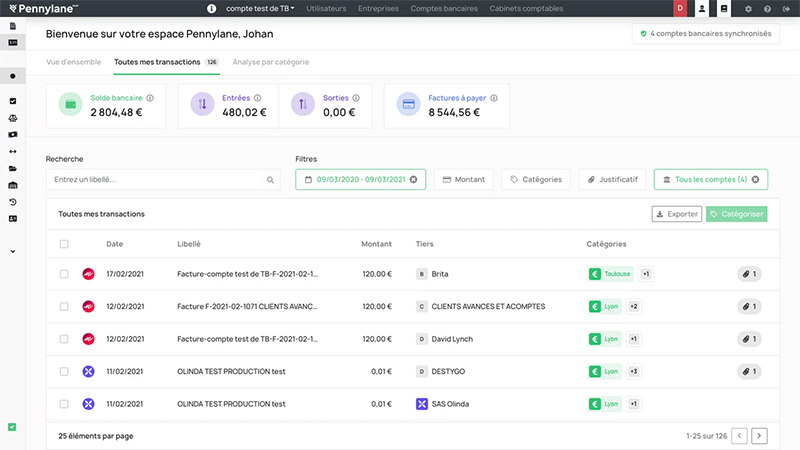
Task: Select the DESTYGO transaction checkbox
Action: pos(64,371)
